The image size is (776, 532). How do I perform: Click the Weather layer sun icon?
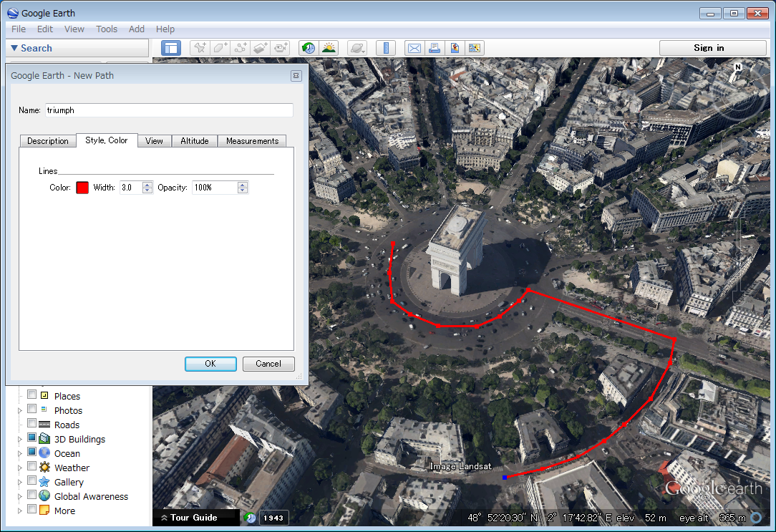44,467
